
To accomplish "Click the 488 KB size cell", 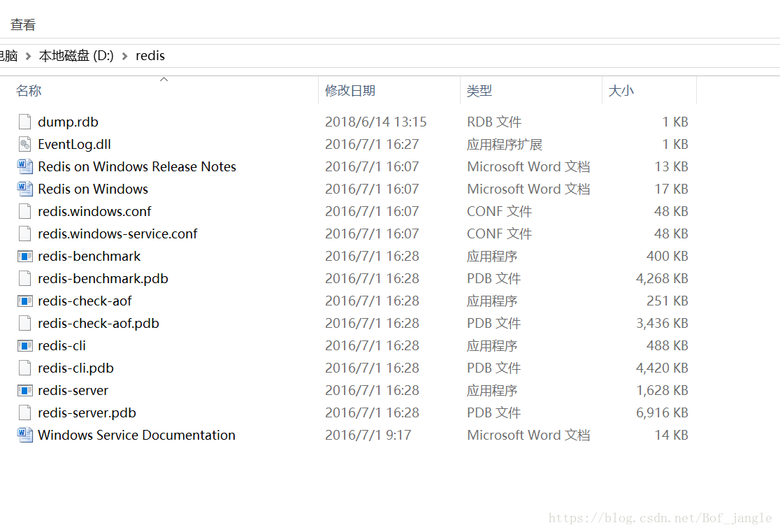I will pos(667,346).
